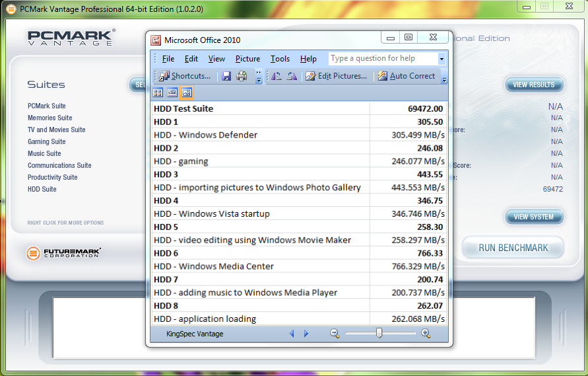Expand the help question box dropdown arrow
The image size is (588, 376).
pyautogui.click(x=441, y=59)
